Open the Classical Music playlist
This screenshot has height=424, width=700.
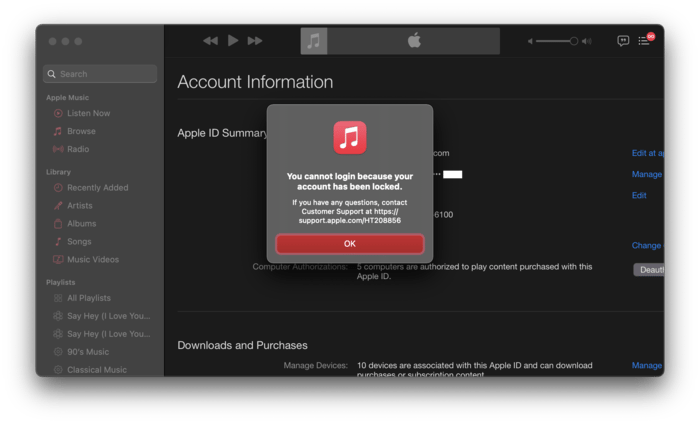(98, 370)
